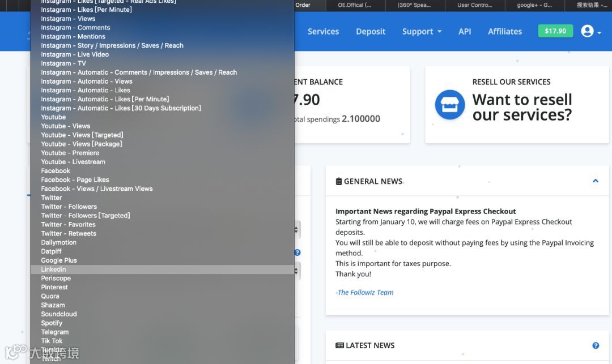Image resolution: width=612 pixels, height=364 pixels.
Task: Expand the Support dropdown menu
Action: 422,32
